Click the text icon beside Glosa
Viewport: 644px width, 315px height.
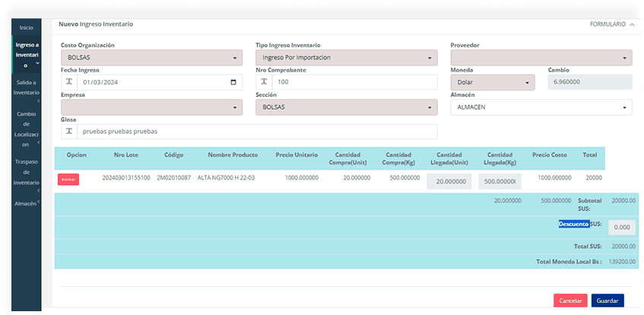(69, 132)
